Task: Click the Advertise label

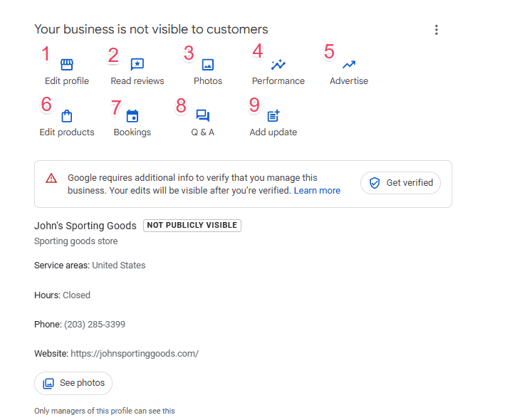Action: point(349,80)
